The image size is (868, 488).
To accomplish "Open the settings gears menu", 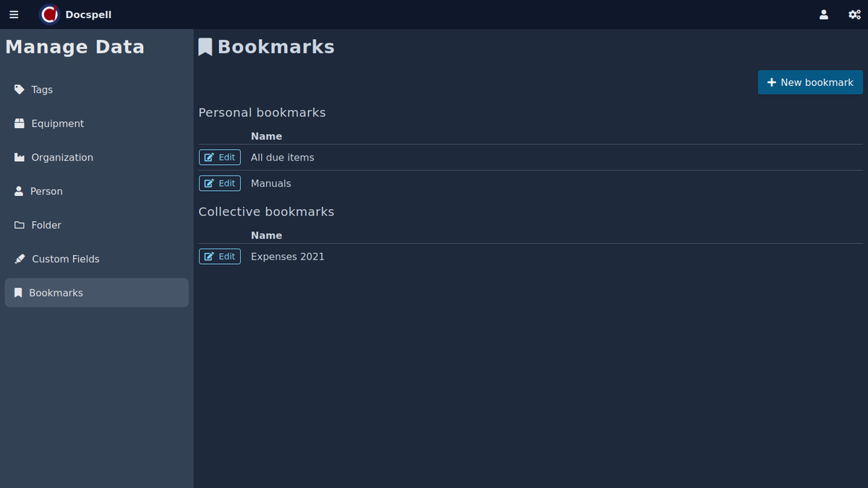I will [x=854, y=14].
